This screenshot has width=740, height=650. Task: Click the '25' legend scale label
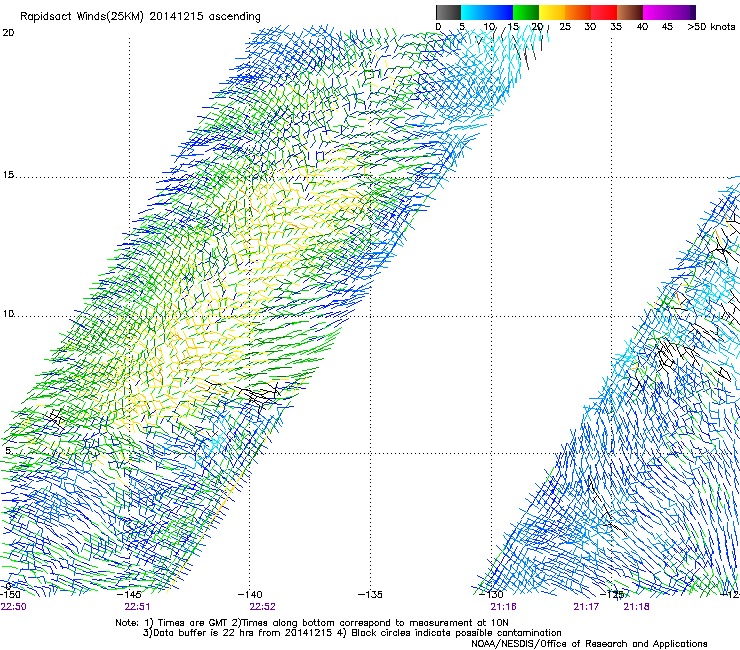(565, 27)
